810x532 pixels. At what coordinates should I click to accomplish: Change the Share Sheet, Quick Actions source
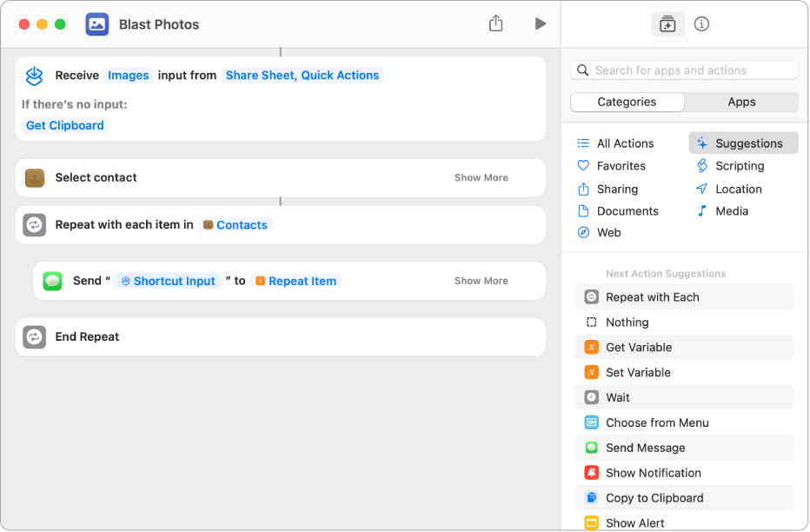coord(302,76)
